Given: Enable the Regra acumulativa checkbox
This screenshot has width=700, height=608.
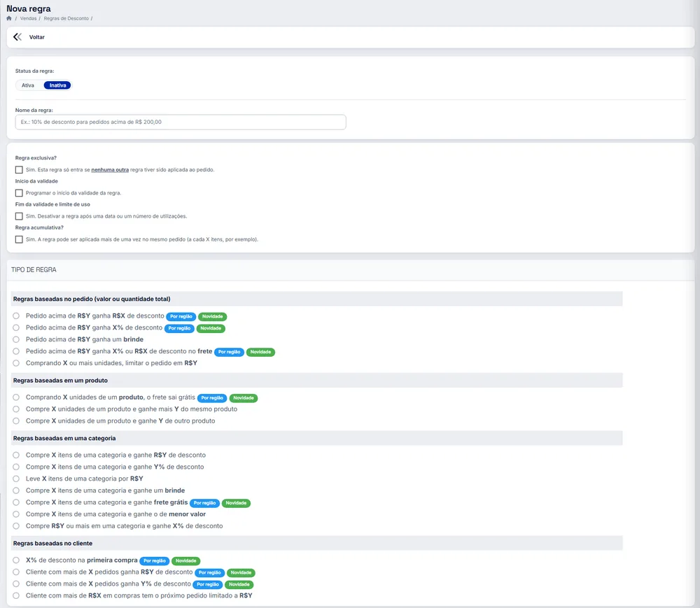Looking at the screenshot, I should click(19, 239).
